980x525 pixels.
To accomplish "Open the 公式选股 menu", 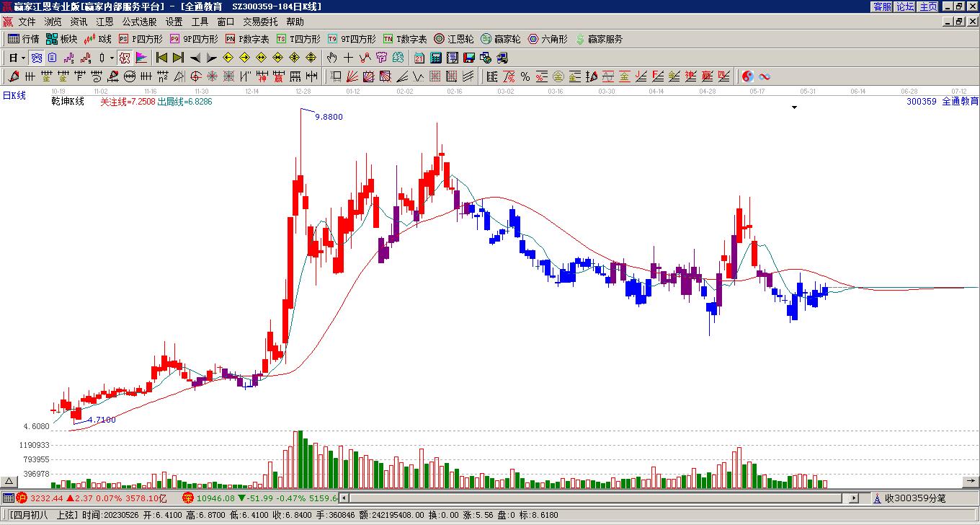I will [x=139, y=22].
